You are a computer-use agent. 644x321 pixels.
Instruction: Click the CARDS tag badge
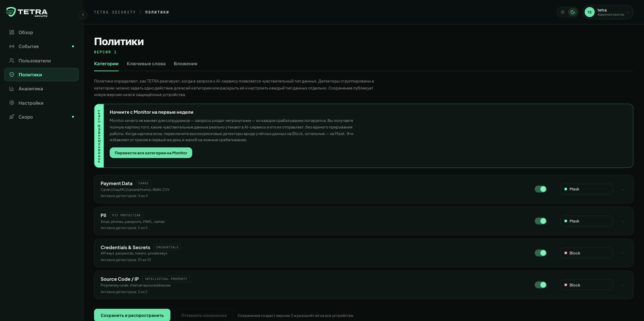pos(143,183)
